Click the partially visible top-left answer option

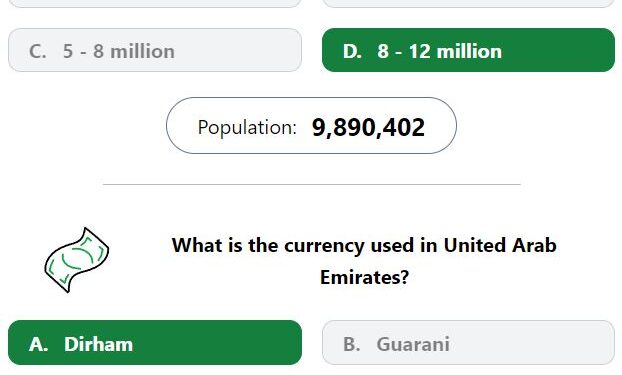155,3
